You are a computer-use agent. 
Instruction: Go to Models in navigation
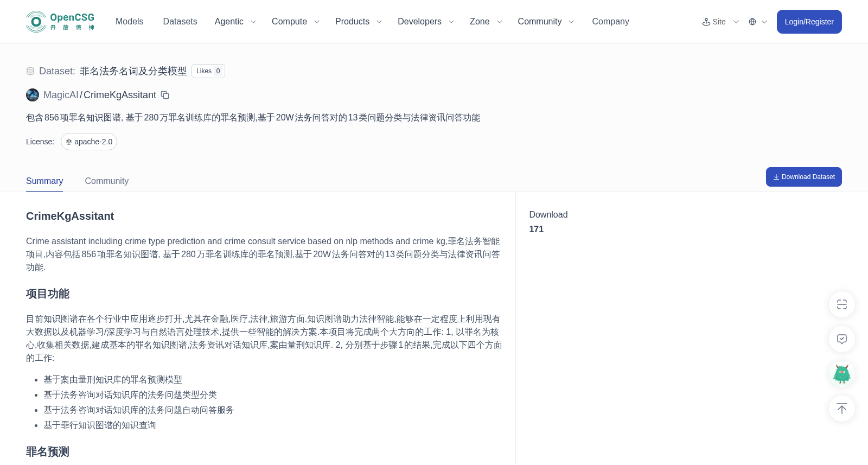click(130, 22)
